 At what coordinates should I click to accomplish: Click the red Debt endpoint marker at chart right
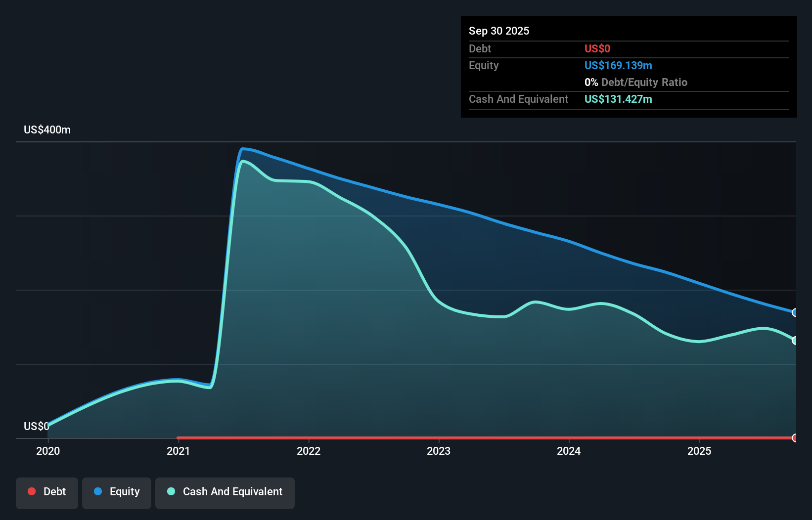794,438
